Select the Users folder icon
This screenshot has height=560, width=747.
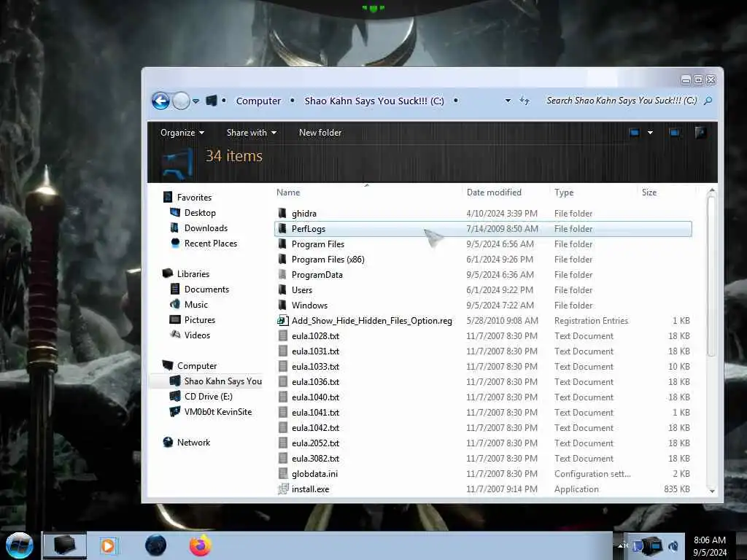[x=282, y=289]
